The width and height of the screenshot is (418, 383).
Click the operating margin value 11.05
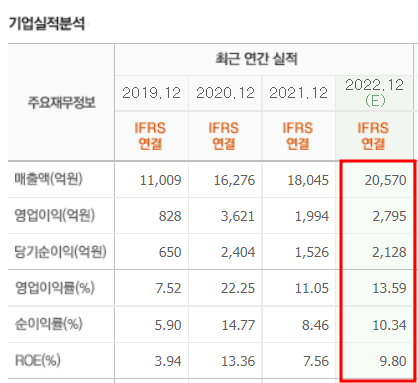tap(312, 288)
